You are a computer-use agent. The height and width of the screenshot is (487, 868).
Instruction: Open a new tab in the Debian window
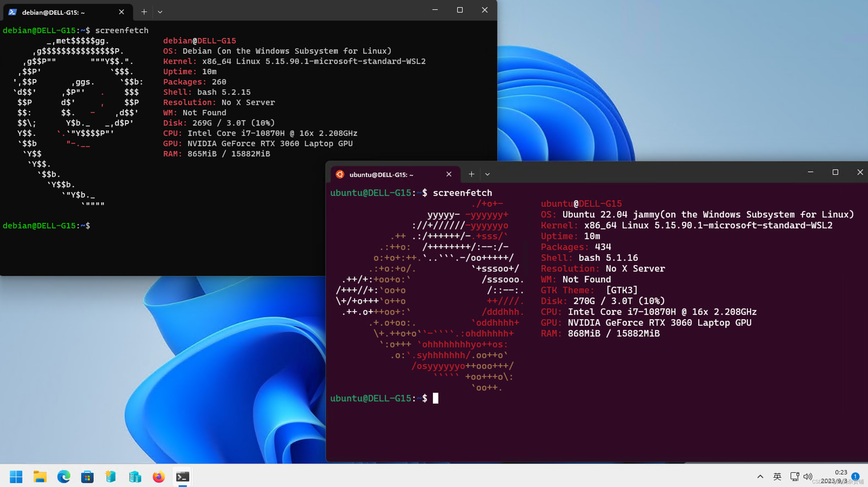[144, 12]
